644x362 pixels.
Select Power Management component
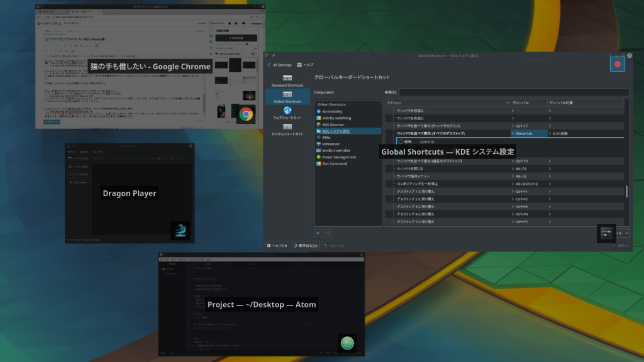click(347, 157)
